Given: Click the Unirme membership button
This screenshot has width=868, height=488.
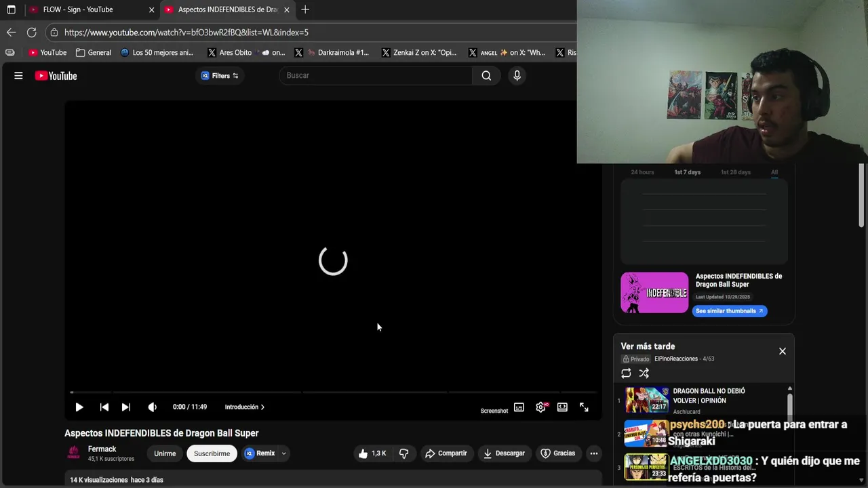Looking at the screenshot, I should (165, 453).
